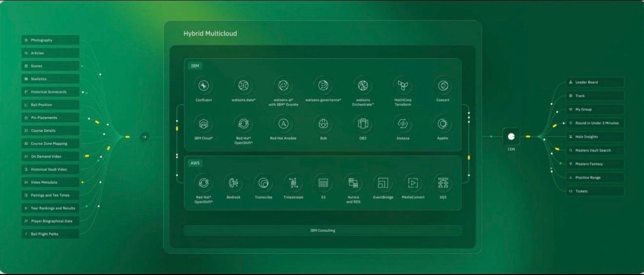Click Pairings and Tee Times item

(x=50, y=195)
